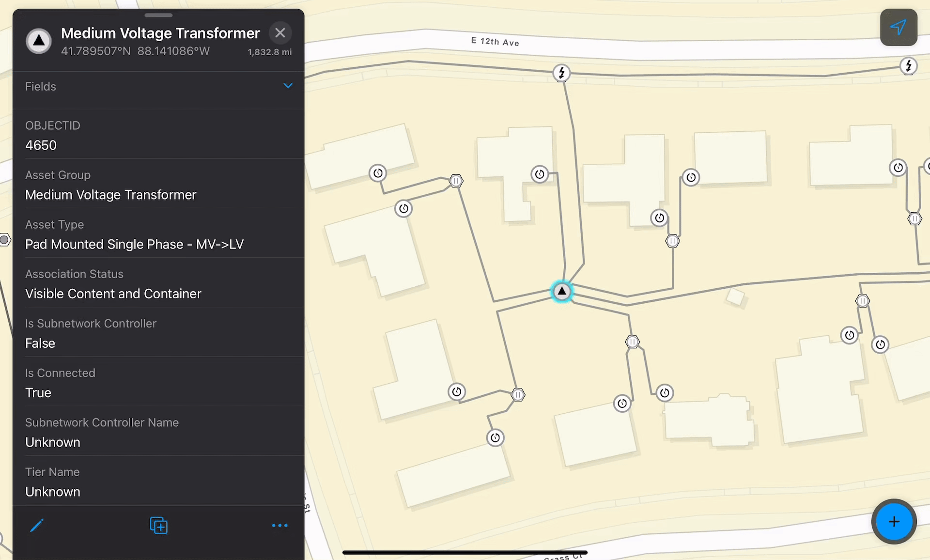Close the Medium Voltage Transformer popup
The image size is (930, 560).
click(280, 32)
